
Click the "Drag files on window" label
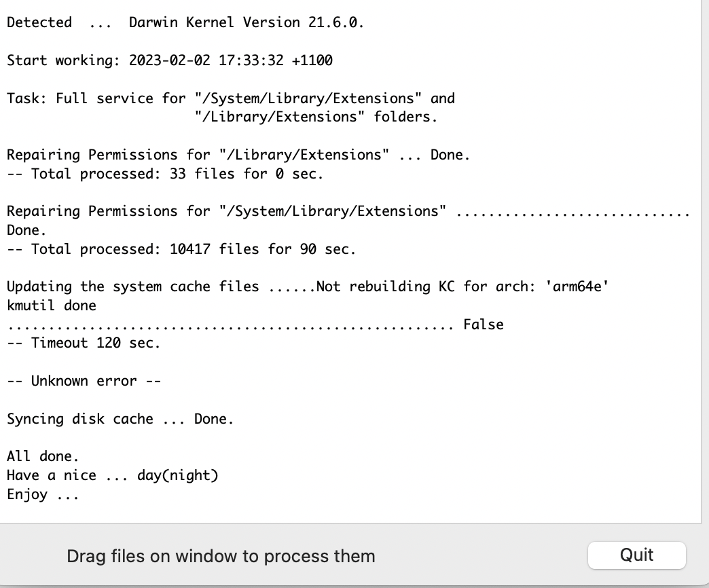221,557
